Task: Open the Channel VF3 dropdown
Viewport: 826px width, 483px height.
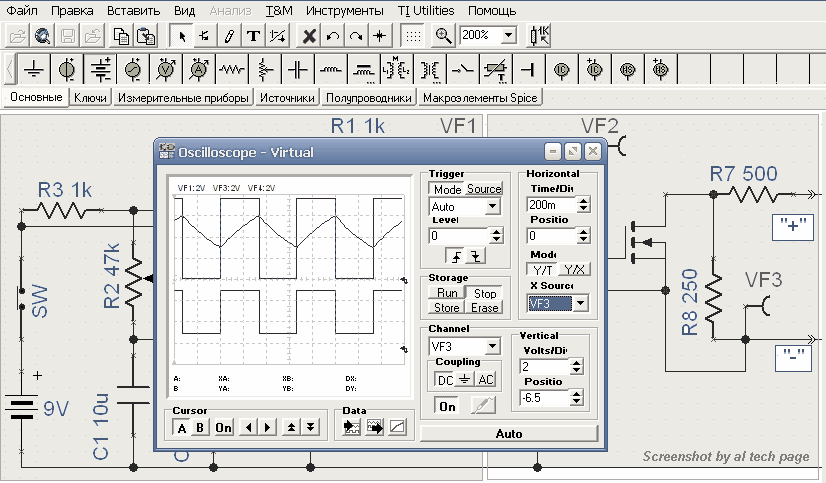Action: tap(490, 346)
